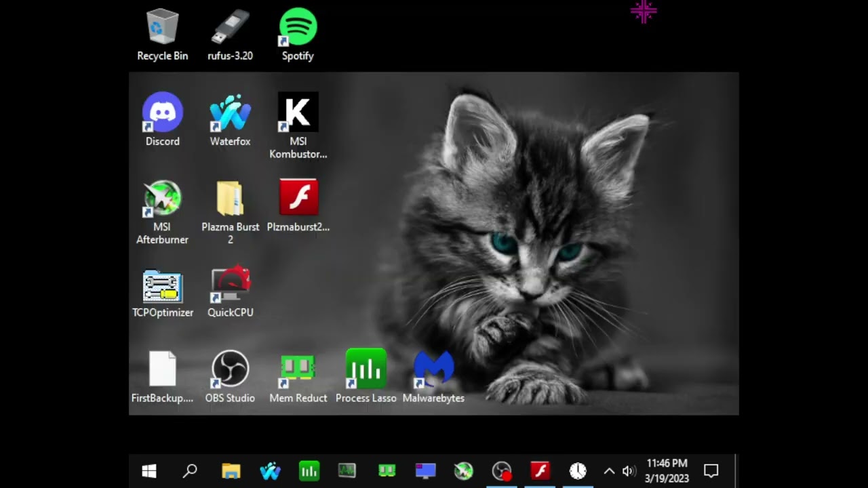Select the MSI Afterburner desktop shortcut
Screen dimensions: 868x488
click(x=162, y=212)
